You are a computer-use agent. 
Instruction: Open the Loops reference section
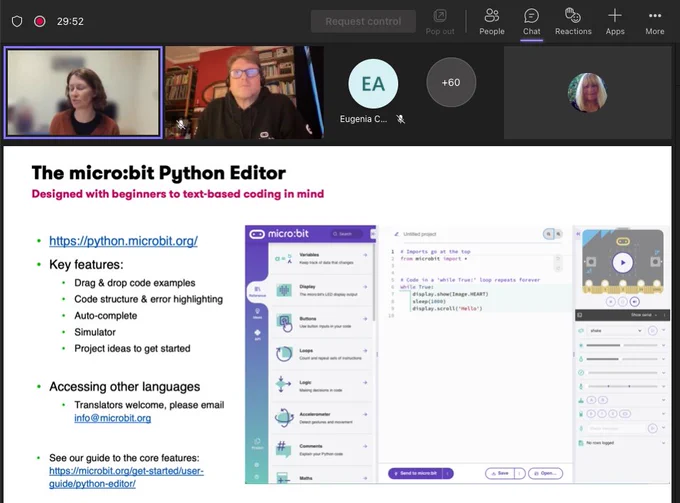tap(321, 354)
